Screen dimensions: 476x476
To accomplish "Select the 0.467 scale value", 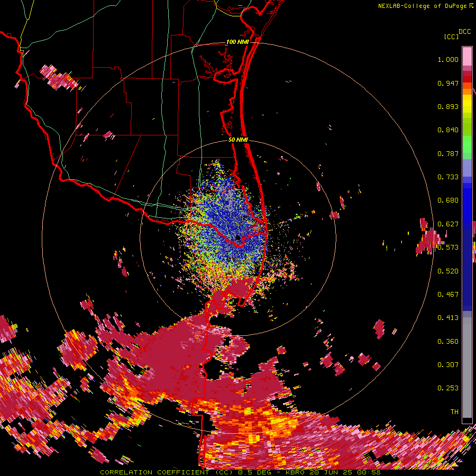I will pos(448,295).
